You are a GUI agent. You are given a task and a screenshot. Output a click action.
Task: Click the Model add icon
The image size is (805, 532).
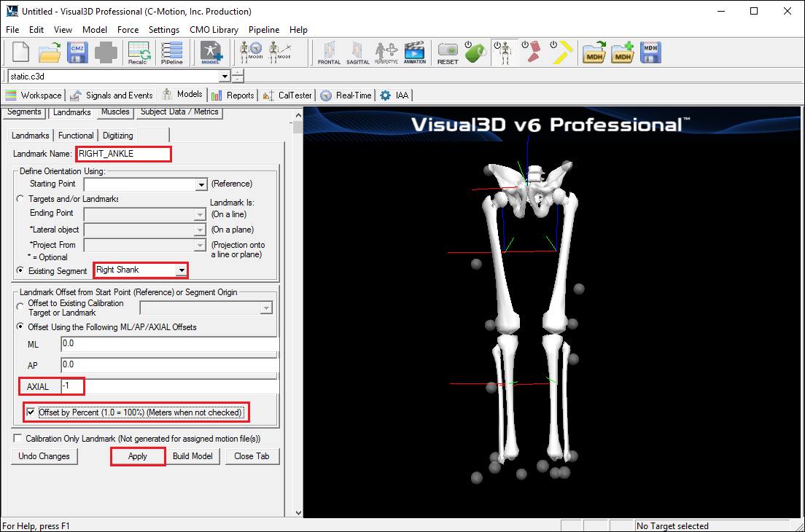coord(211,53)
